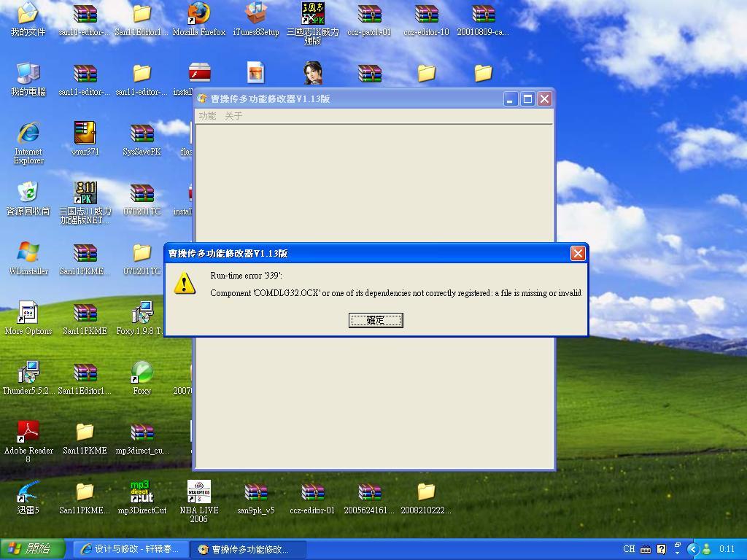747x560 pixels.
Task: Open the Adobe Reader 8 shortcut
Action: pyautogui.click(x=28, y=433)
